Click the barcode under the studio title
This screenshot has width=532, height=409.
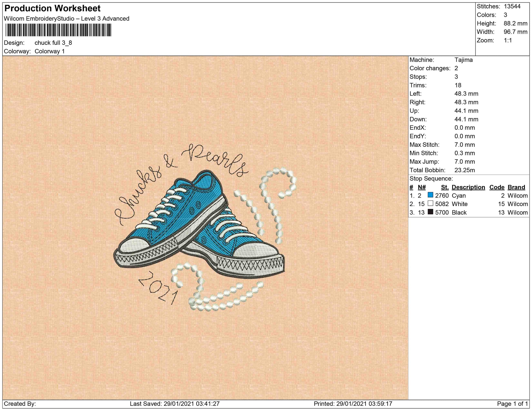(x=58, y=30)
